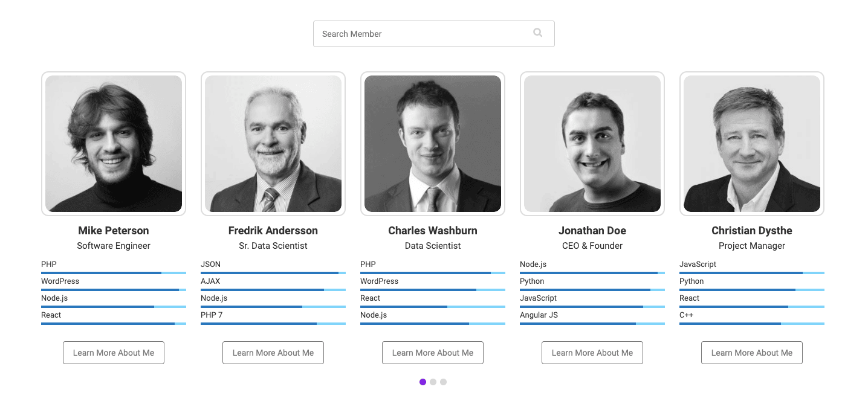Click Mike Peterson's PHP skill bar
This screenshot has width=868, height=404.
(x=114, y=273)
